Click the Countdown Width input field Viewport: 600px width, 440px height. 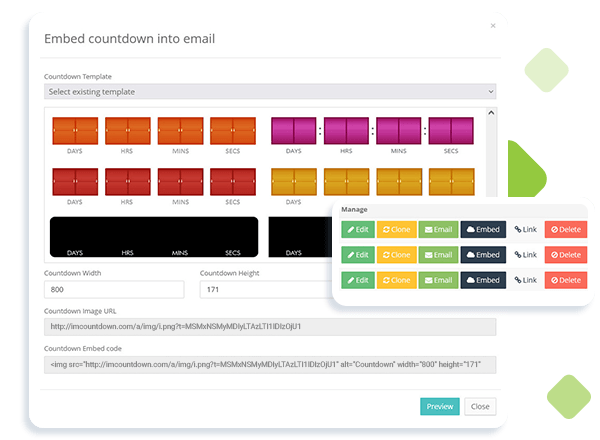pos(115,289)
